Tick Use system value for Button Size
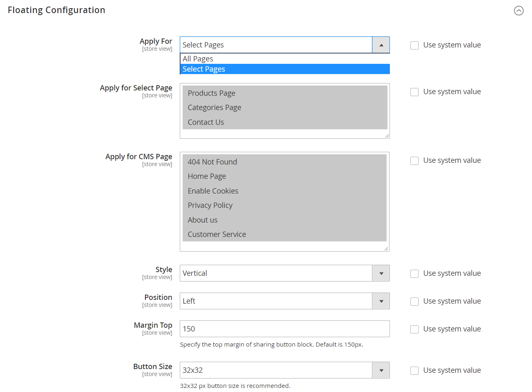This screenshot has height=392, width=532. [414, 371]
